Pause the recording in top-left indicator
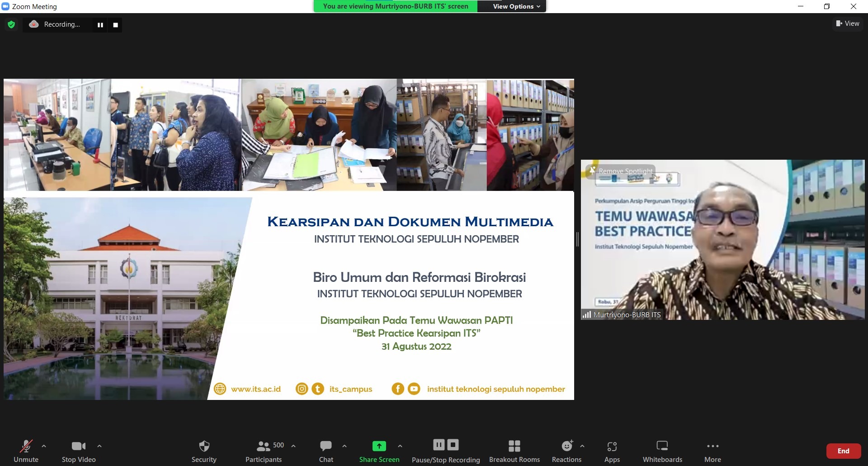This screenshot has height=466, width=868. (x=100, y=25)
